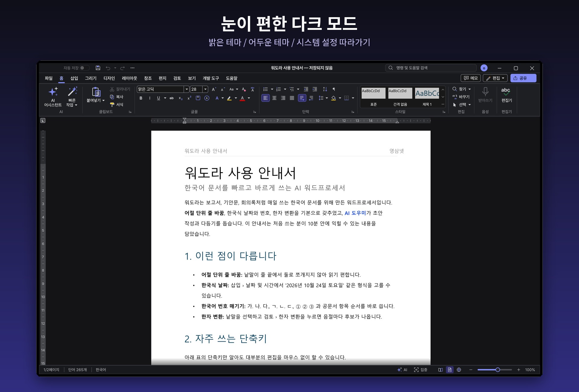Save the document with the disk icon
The height and width of the screenshot is (392, 579).
(98, 68)
